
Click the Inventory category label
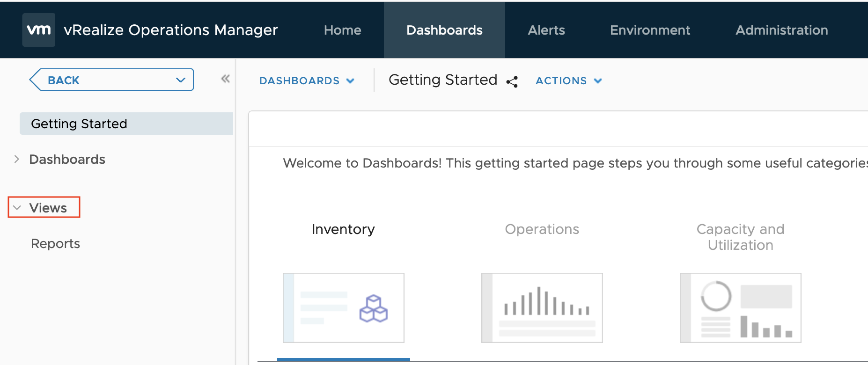343,229
